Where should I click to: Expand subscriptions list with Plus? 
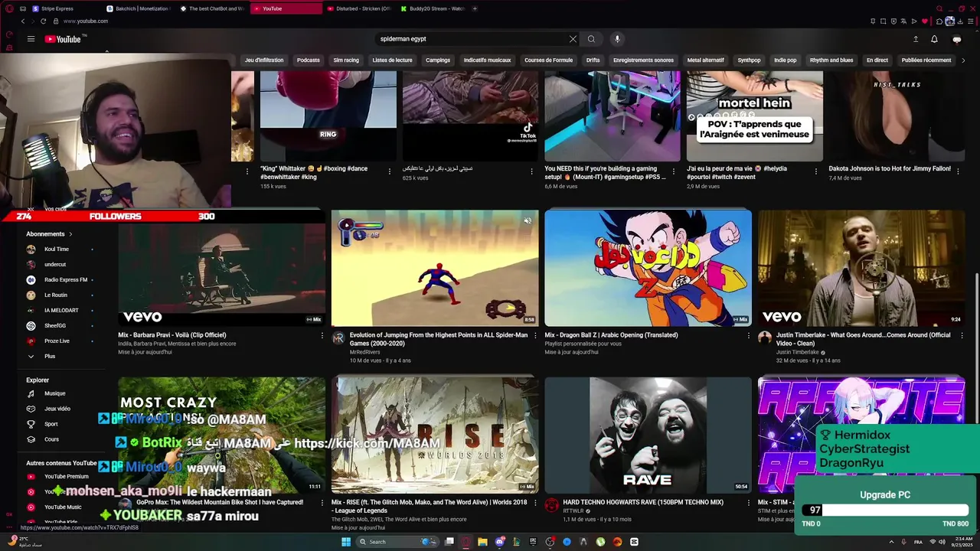pyautogui.click(x=50, y=356)
